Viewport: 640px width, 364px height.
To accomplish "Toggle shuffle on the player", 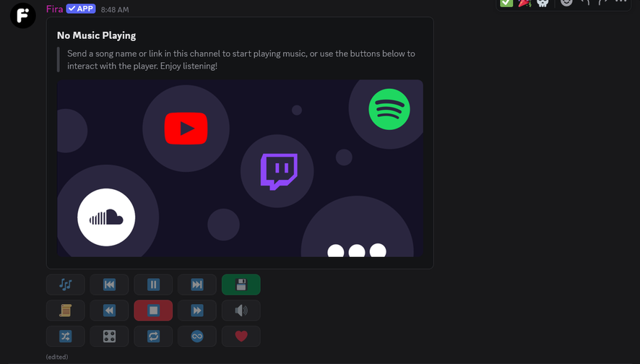I will [x=65, y=337].
